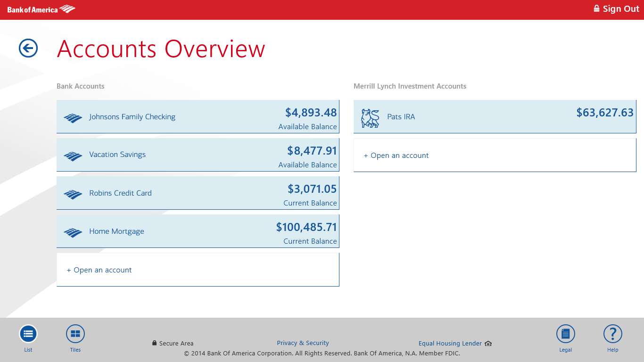Viewport: 644px width, 362px height.
Task: Open the Equal Housing Lender link
Action: click(450, 344)
